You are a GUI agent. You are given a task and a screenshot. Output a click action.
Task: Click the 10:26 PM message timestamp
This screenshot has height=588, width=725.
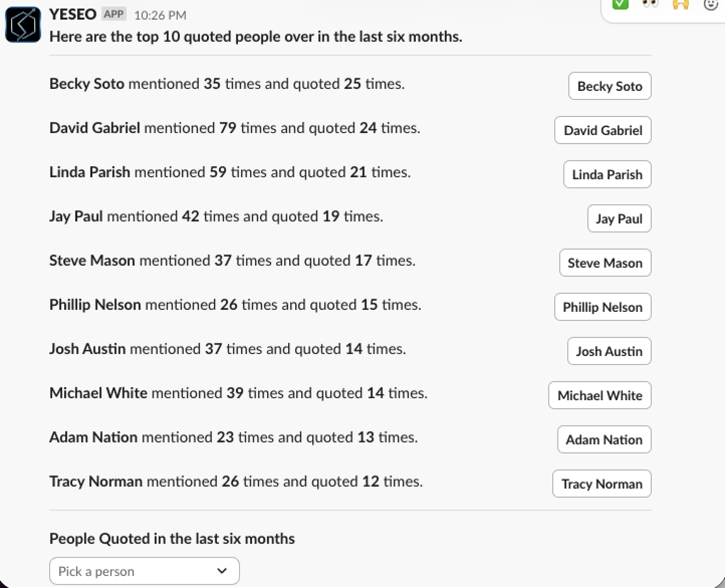tap(160, 15)
